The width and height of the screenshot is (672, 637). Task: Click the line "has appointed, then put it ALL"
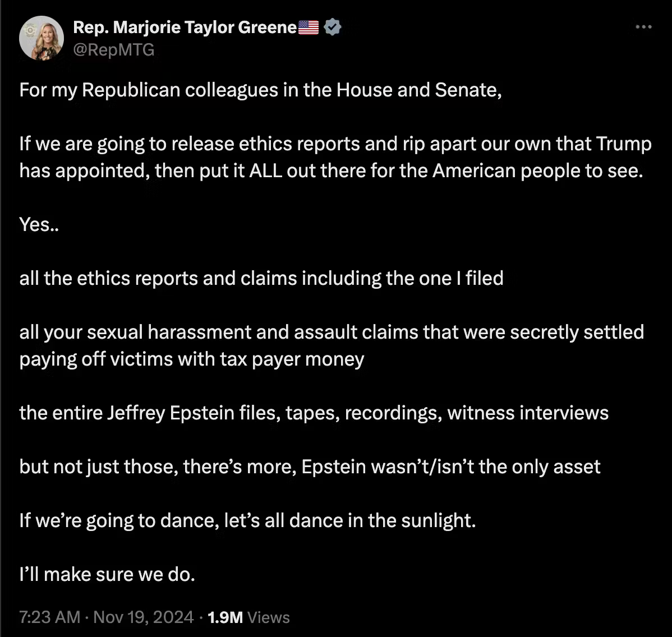pos(330,170)
